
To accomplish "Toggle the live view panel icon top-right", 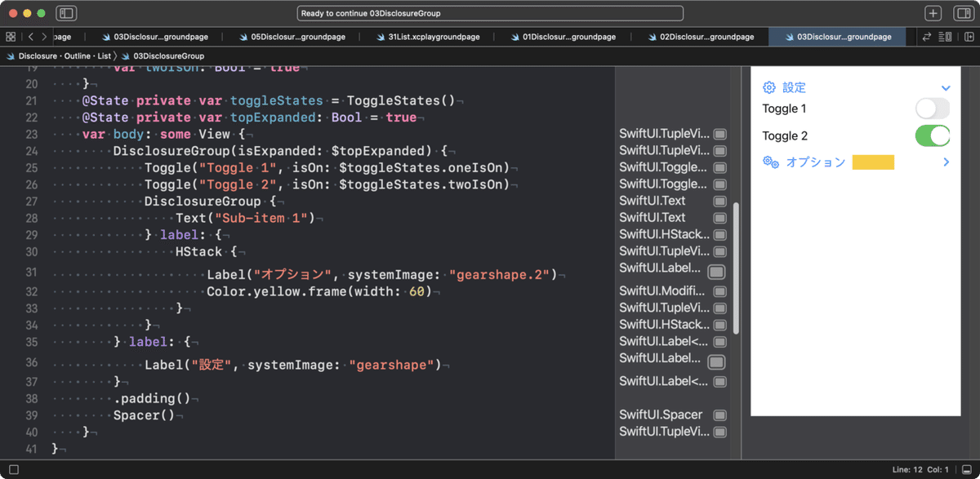I will coord(964,13).
